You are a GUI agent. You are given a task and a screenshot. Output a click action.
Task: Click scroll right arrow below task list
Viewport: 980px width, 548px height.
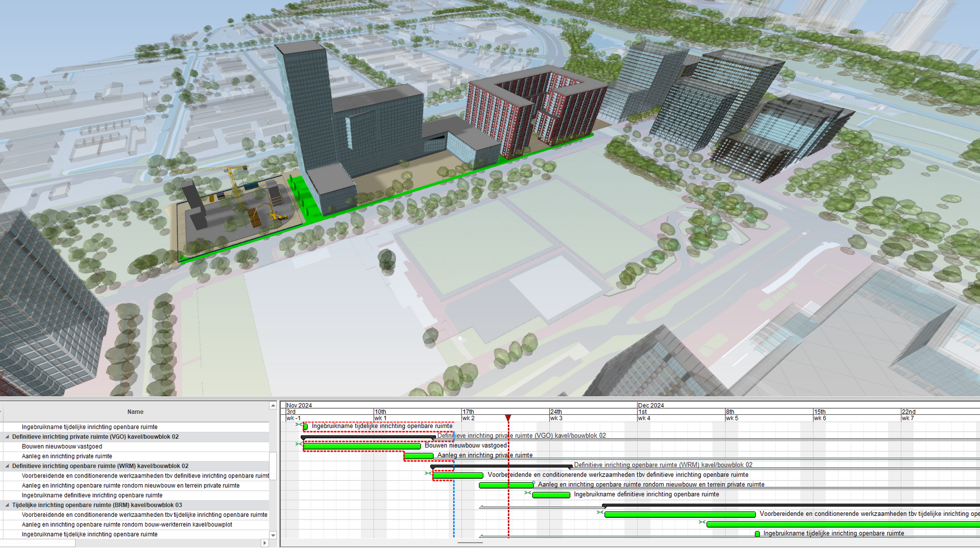click(x=264, y=543)
